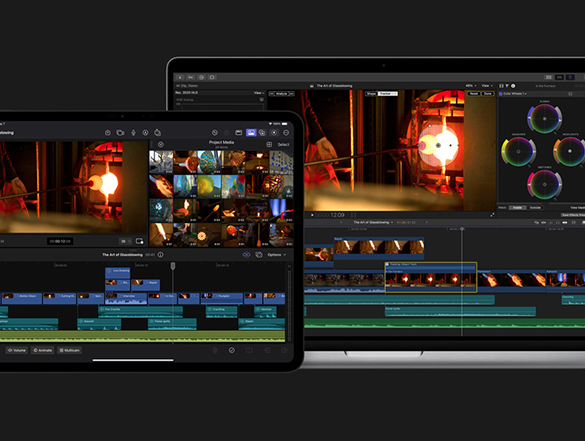Tap the Animate button on iPad bottom bar
The width and height of the screenshot is (585, 441).
[43, 350]
